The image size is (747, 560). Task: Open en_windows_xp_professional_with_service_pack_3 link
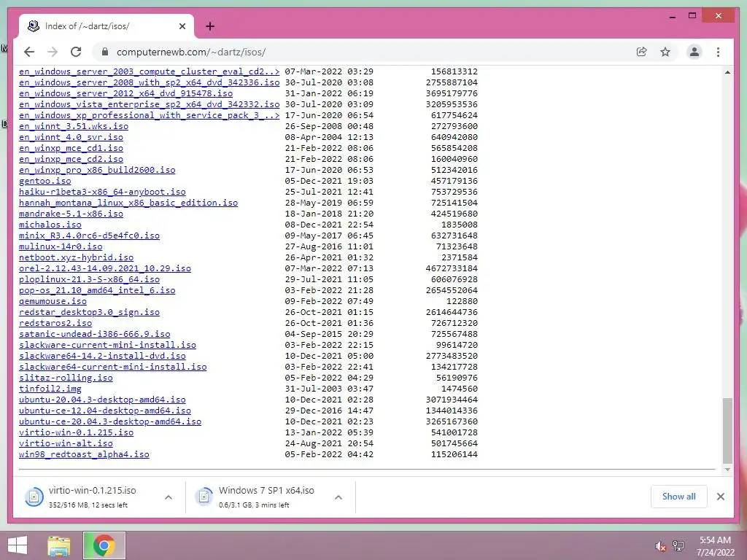click(x=149, y=115)
